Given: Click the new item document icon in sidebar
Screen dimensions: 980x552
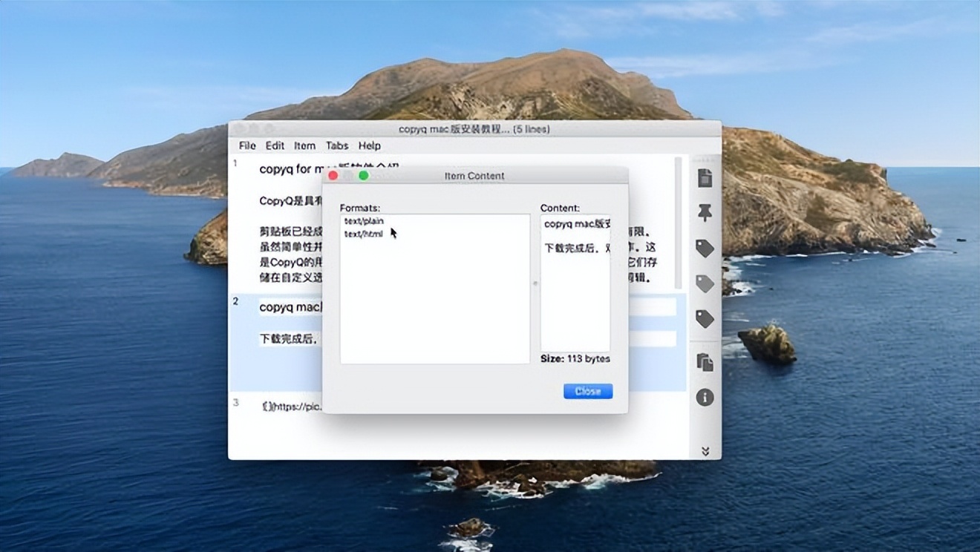Looking at the screenshot, I should point(705,178).
